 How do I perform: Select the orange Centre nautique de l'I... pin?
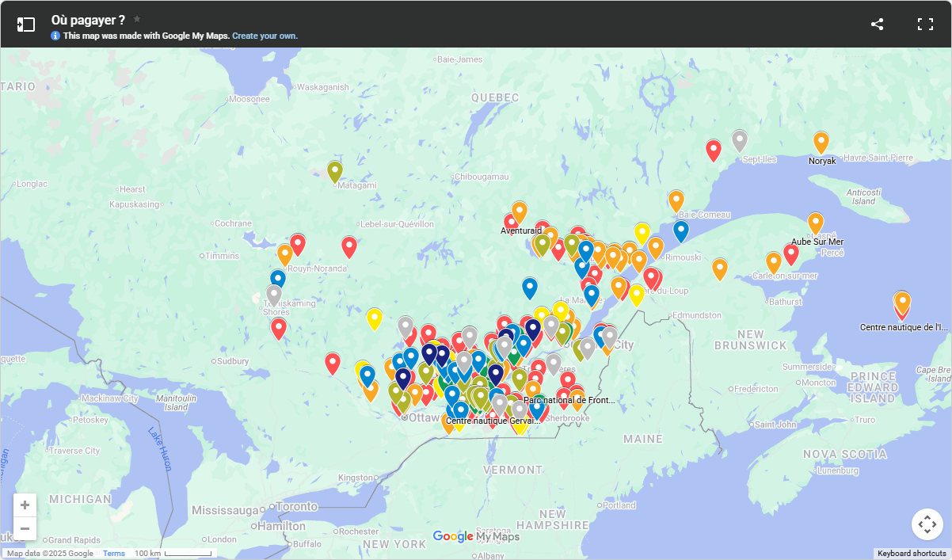tap(902, 303)
